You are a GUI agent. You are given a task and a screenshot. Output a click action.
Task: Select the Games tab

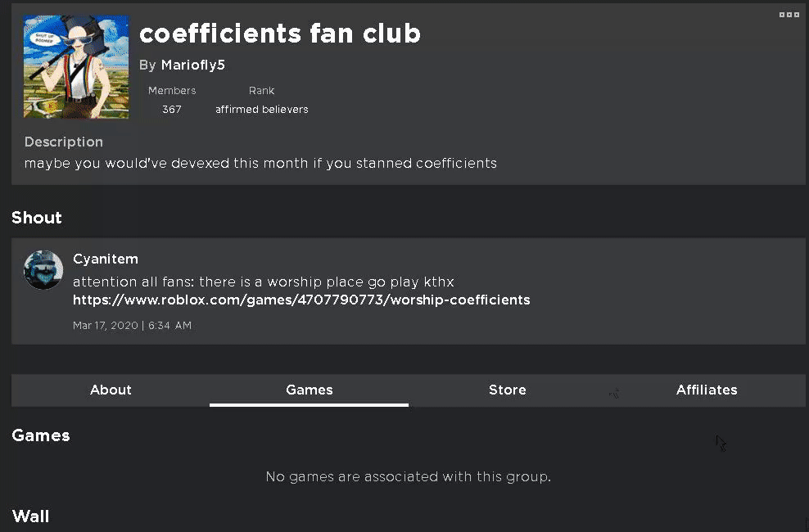(x=309, y=390)
